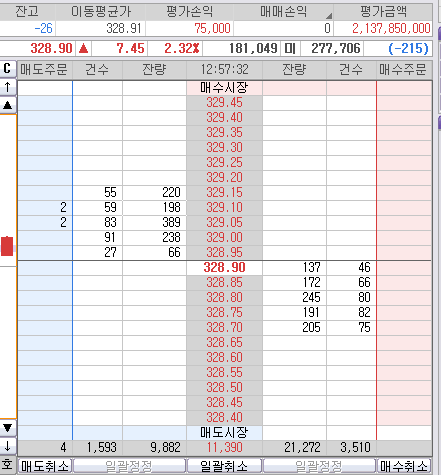Click the open interest 277,706
The image size is (441, 475).
coord(336,49)
